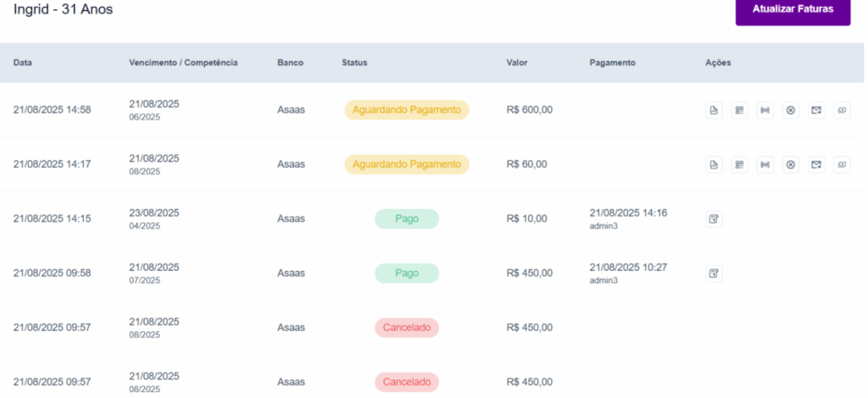Click the Pago badge on R$ 10,00 row
868x398 pixels.
click(x=407, y=219)
